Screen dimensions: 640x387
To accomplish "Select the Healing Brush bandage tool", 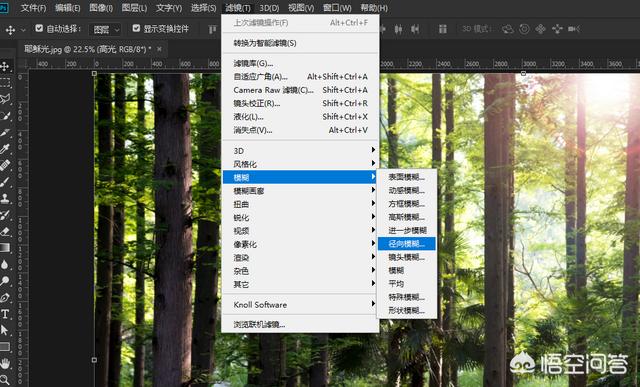I will point(5,165).
